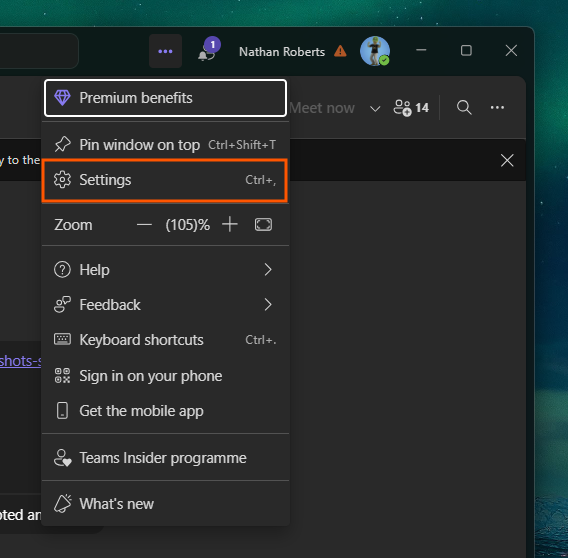This screenshot has width=568, height=558.
Task: Open the Teams Insider programme item
Action: [x=165, y=458]
